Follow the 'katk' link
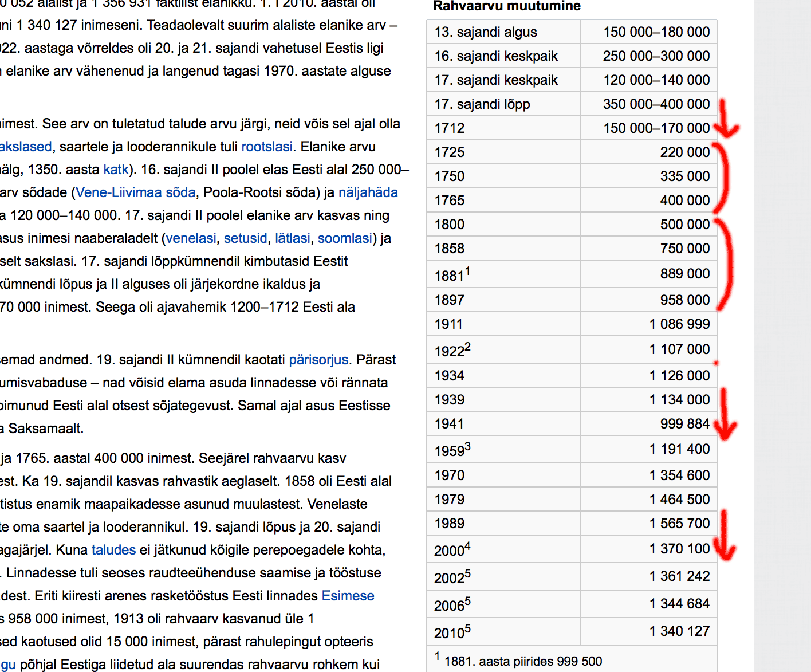 click(116, 170)
